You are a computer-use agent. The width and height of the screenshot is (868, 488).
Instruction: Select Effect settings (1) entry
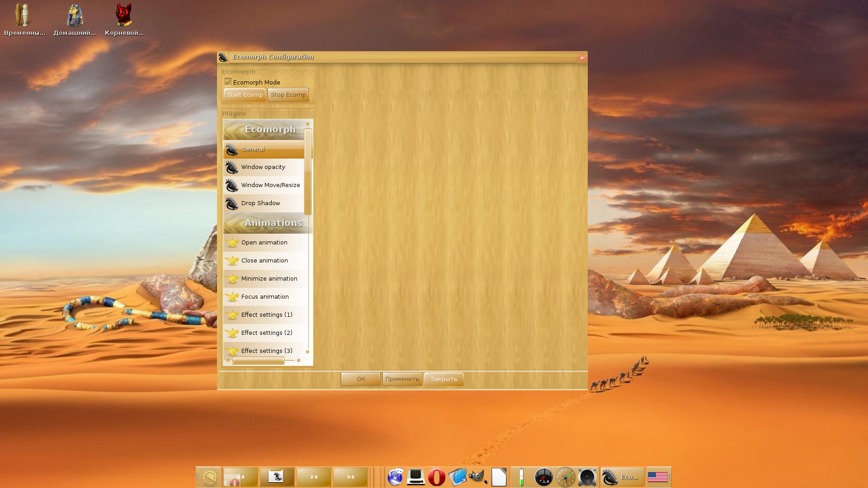265,315
